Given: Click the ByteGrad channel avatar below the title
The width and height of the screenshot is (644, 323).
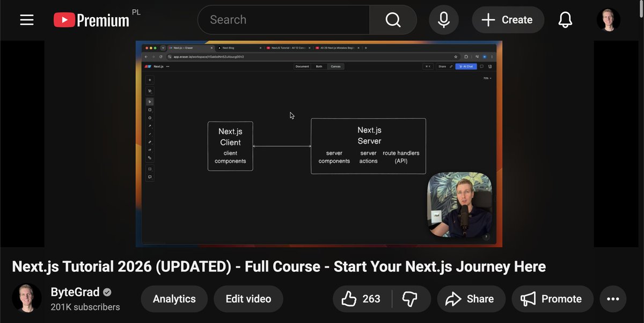Looking at the screenshot, I should [x=27, y=298].
